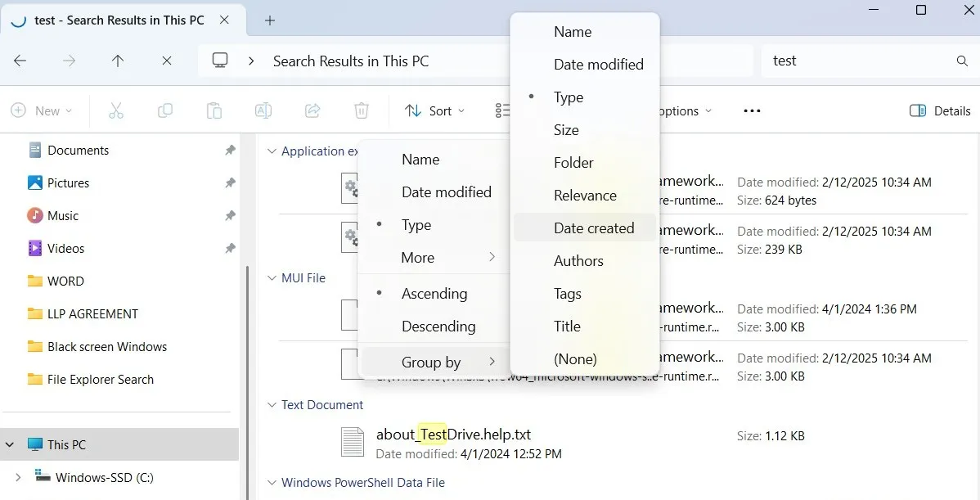
Task: Click the Up navigation arrow
Action: coord(117,61)
